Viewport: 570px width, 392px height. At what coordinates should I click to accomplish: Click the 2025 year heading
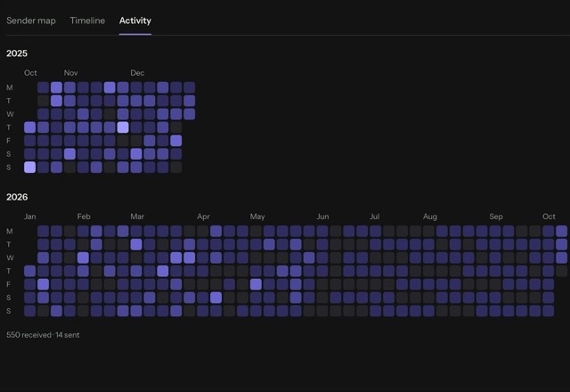(x=17, y=53)
